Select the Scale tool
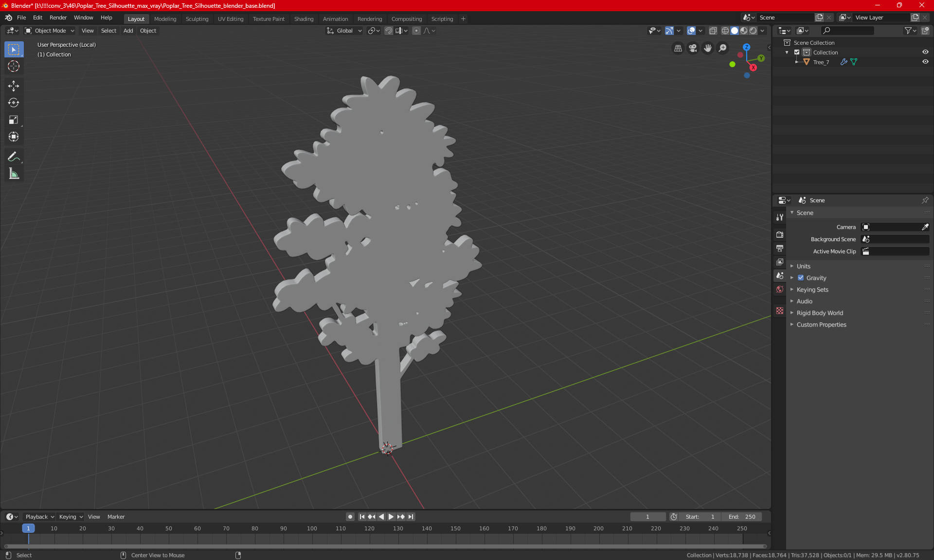934x560 pixels. (14, 120)
